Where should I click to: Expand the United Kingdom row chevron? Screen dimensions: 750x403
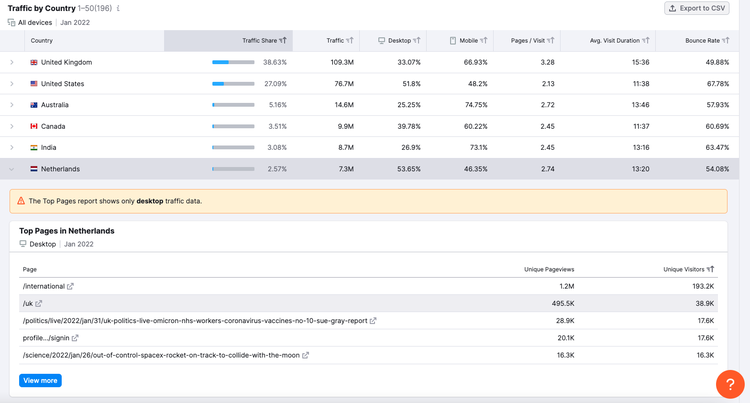pos(12,62)
